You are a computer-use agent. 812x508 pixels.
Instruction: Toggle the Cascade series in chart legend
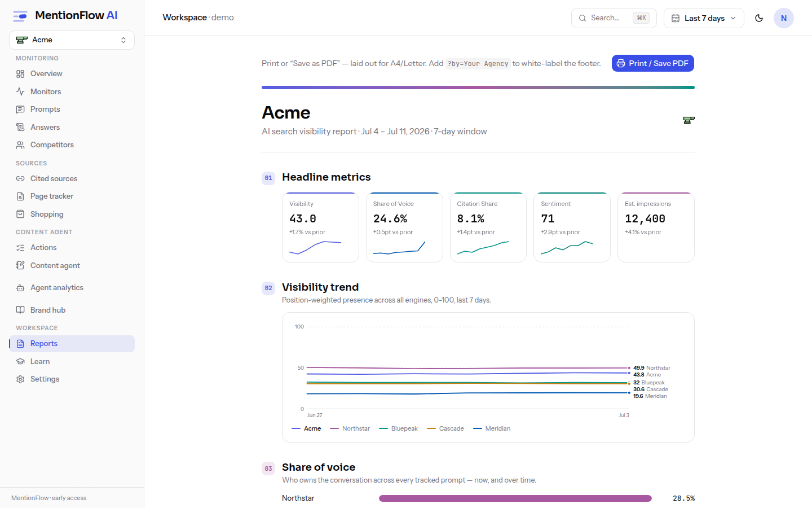pos(445,428)
